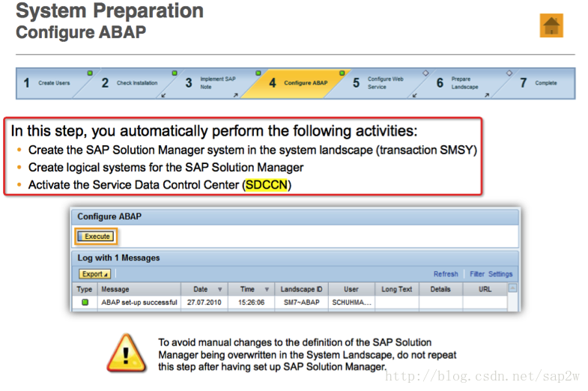
Task: Click green status square on step 1
Action: pos(90,73)
